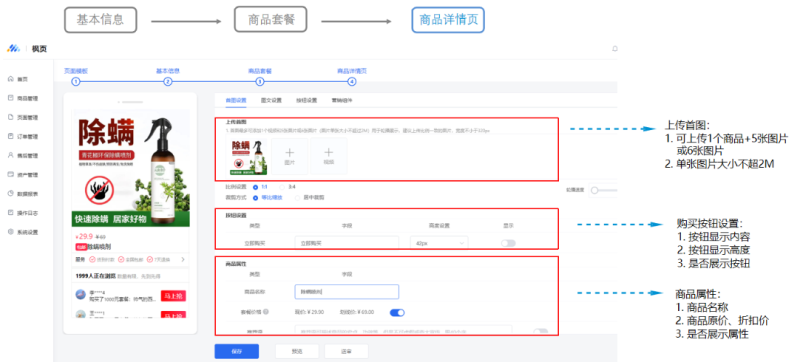Toggle the 立即购买 button display switch
The image size is (800, 362).
point(508,243)
